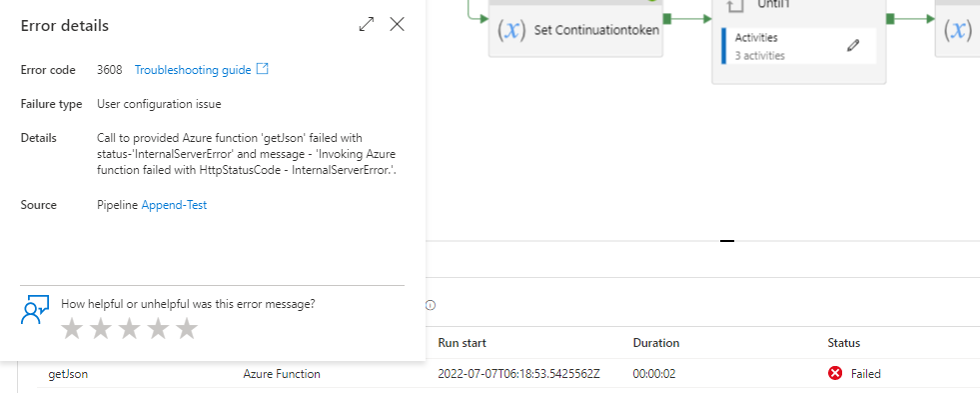The image size is (980, 393).
Task: Select the Set Continuationtoken activity
Action: point(575,29)
